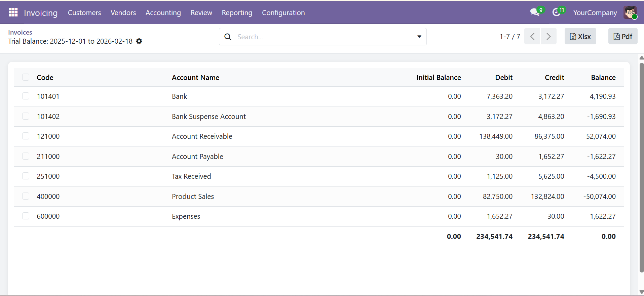644x296 pixels.
Task: Open the Configuration menu
Action: 283,13
